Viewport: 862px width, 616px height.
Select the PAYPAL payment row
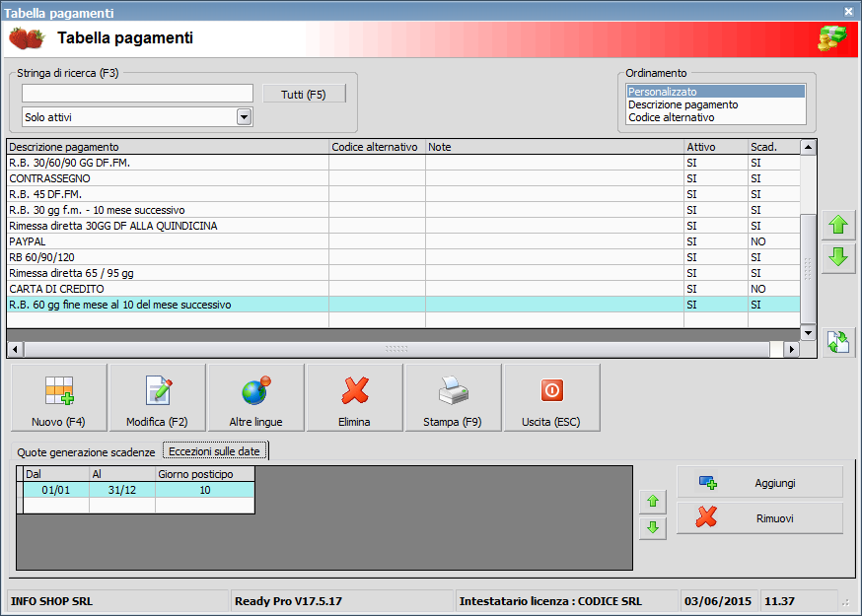[x=403, y=241]
